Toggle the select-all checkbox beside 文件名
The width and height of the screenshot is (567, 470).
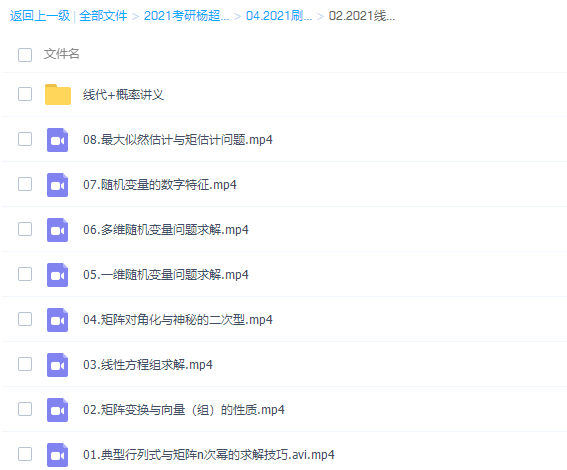point(25,55)
